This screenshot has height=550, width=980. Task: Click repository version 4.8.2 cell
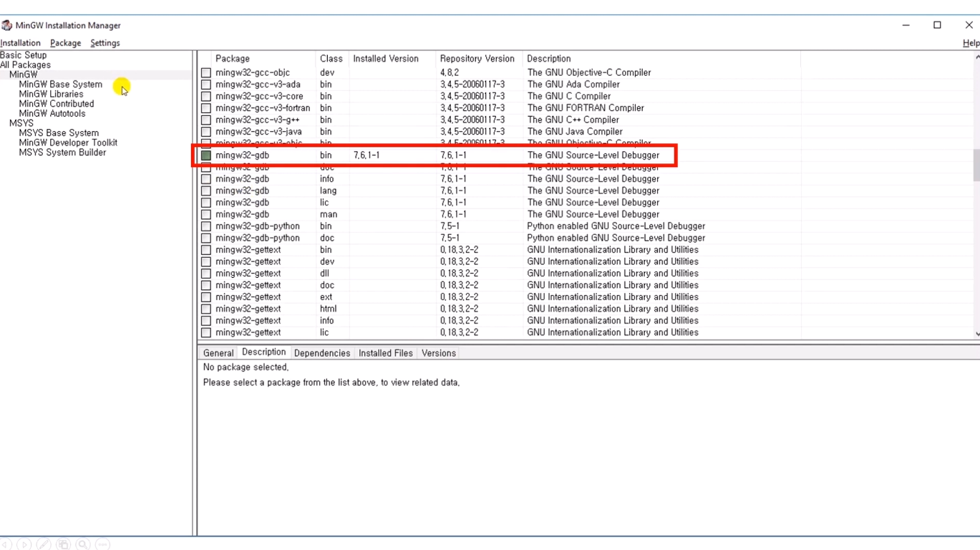[450, 72]
